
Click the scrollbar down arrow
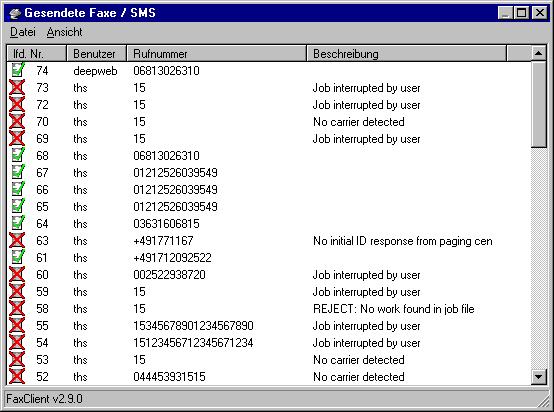(x=538, y=377)
